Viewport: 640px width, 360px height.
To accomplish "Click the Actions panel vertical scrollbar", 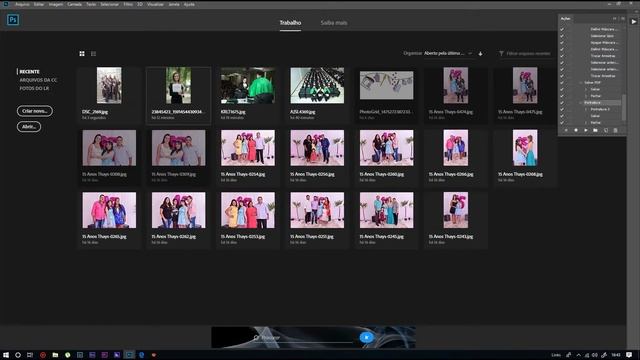I will pos(623,107).
